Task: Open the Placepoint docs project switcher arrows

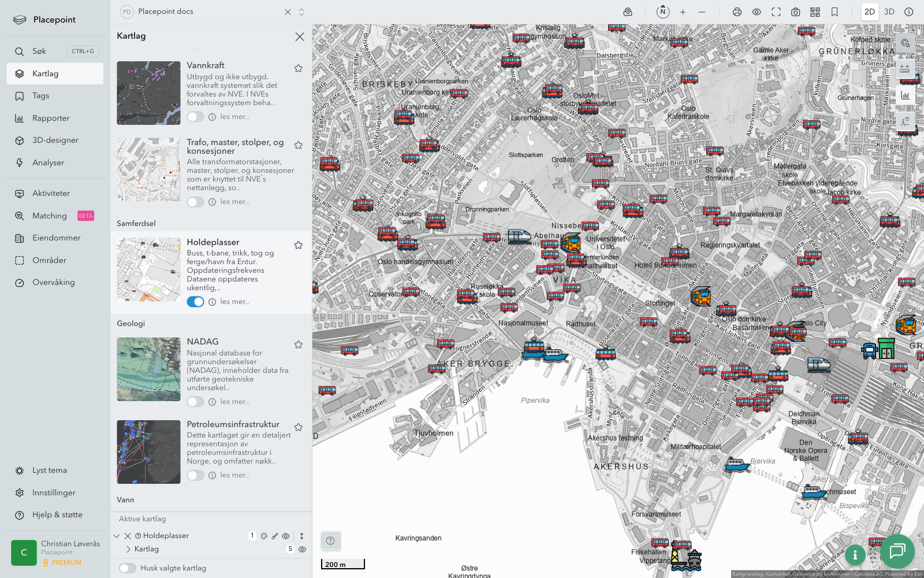Action: pos(301,12)
